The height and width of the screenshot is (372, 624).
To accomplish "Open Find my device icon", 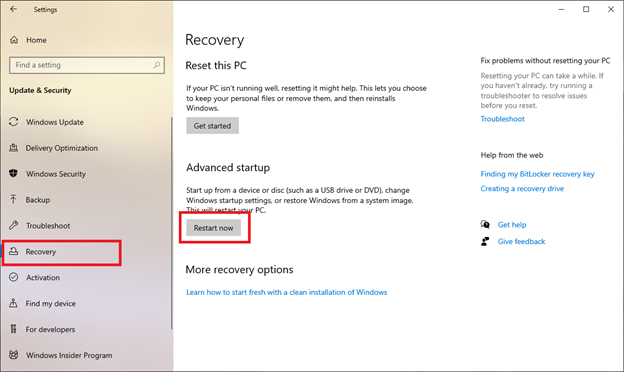I will (14, 303).
